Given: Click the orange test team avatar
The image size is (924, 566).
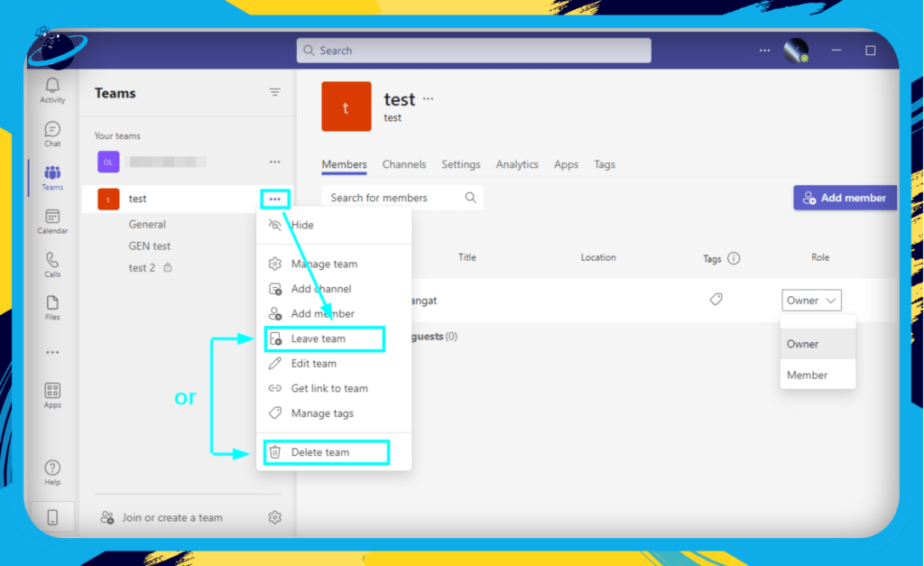Looking at the screenshot, I should (x=346, y=107).
